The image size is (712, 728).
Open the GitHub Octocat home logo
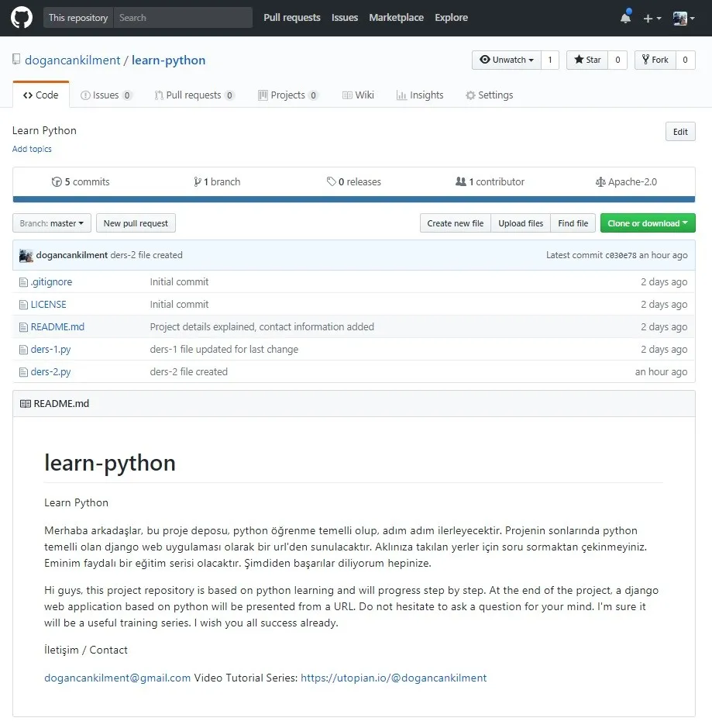point(22,18)
